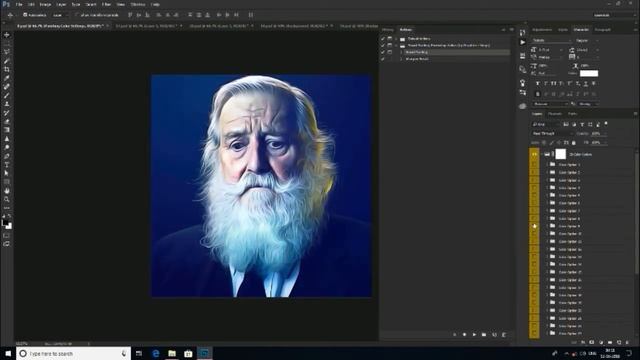Collapse the top layer group arrow
640x360 pixels.
point(542,154)
